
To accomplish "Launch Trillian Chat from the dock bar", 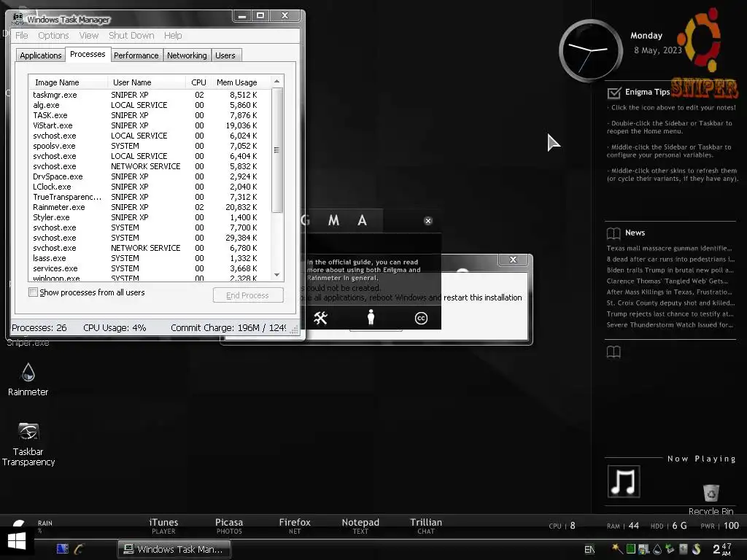I will click(426, 526).
